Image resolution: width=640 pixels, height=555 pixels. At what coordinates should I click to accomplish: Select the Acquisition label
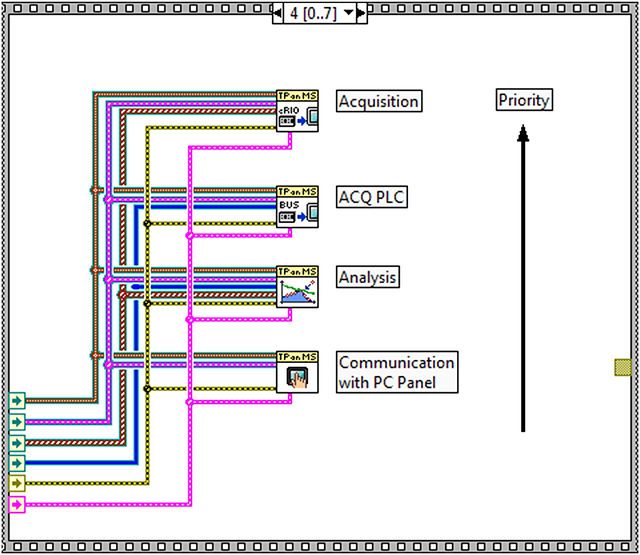point(379,101)
